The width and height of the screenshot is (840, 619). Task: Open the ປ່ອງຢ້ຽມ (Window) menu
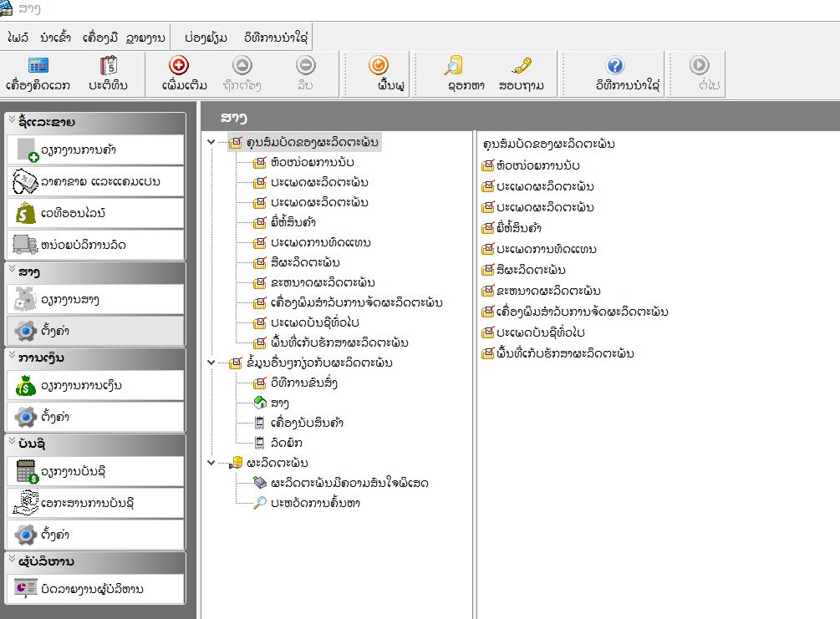coord(206,38)
